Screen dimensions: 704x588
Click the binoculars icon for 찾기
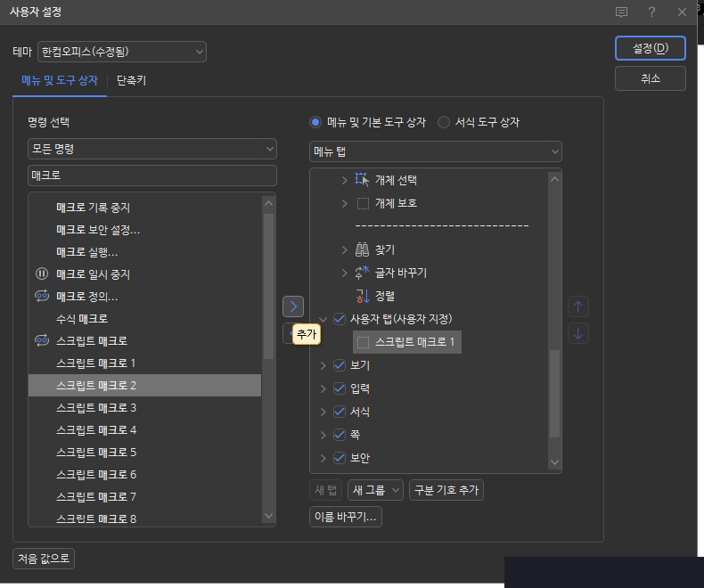[x=362, y=249]
